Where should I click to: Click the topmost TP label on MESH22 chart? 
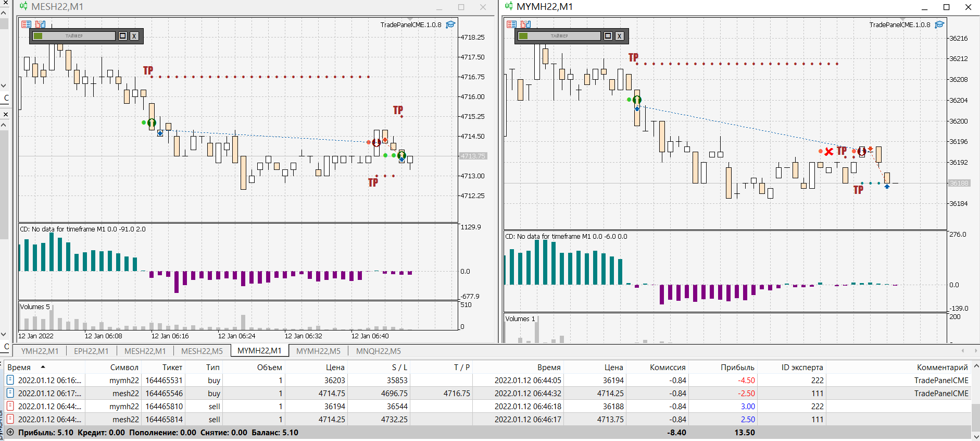pyautogui.click(x=148, y=70)
